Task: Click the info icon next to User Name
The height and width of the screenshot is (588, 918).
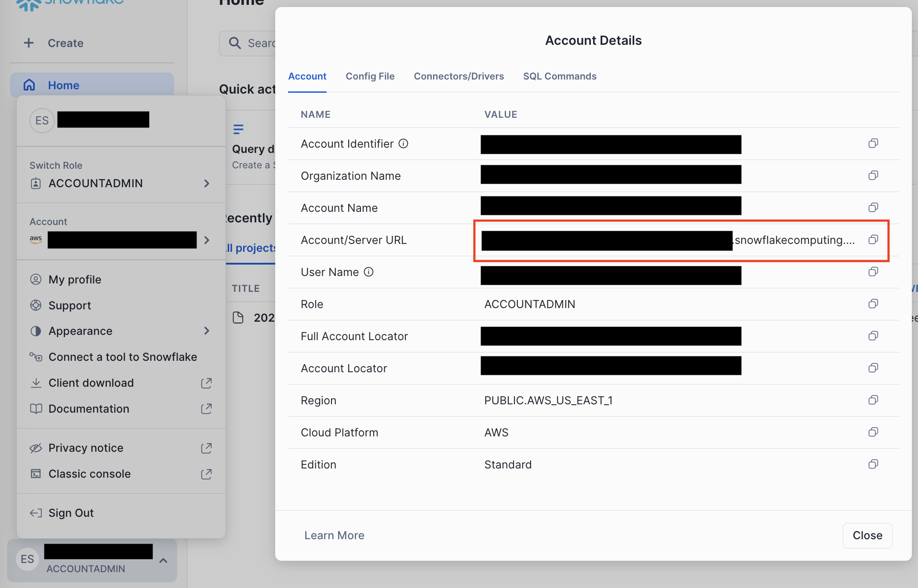Action: click(368, 272)
